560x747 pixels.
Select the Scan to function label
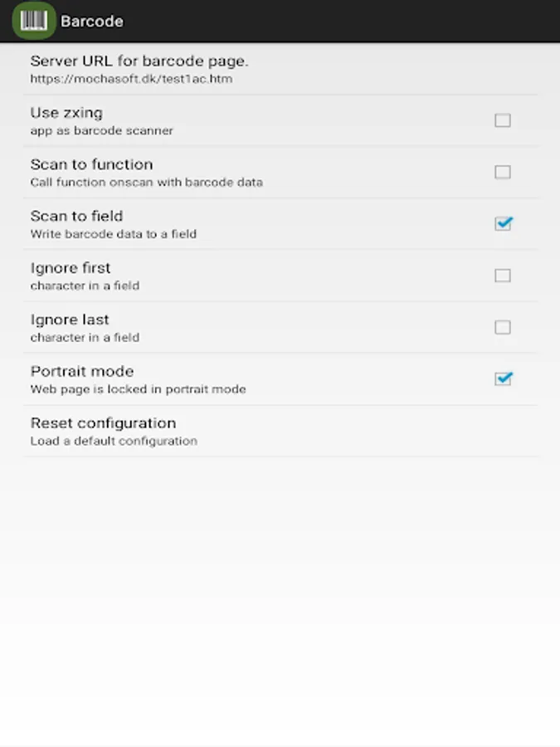(91, 164)
